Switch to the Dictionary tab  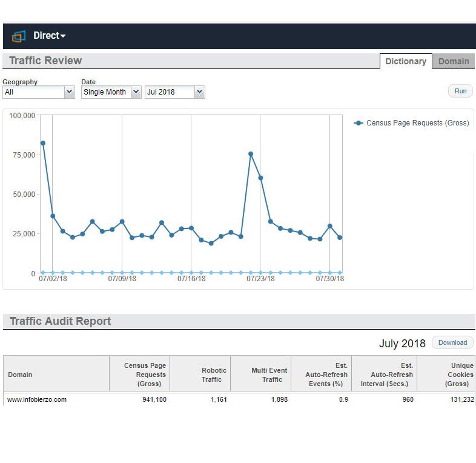tap(405, 61)
